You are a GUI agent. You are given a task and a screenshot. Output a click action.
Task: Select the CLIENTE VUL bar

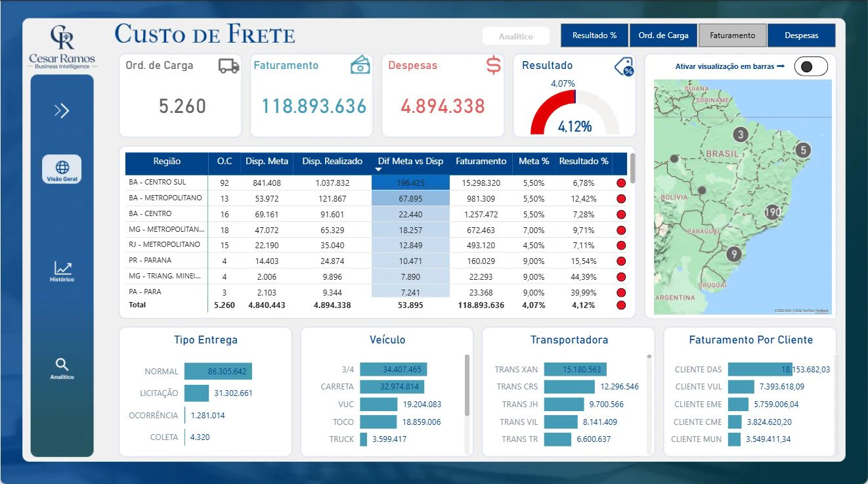tap(741, 387)
